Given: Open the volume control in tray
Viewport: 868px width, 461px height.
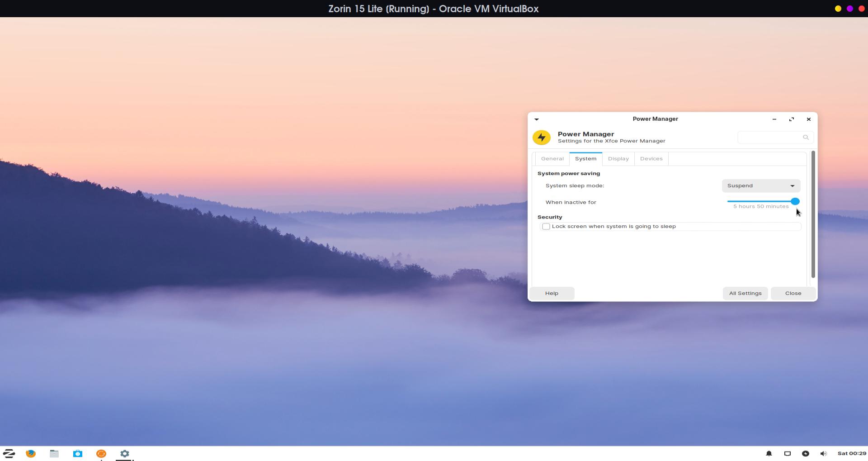Looking at the screenshot, I should point(823,453).
